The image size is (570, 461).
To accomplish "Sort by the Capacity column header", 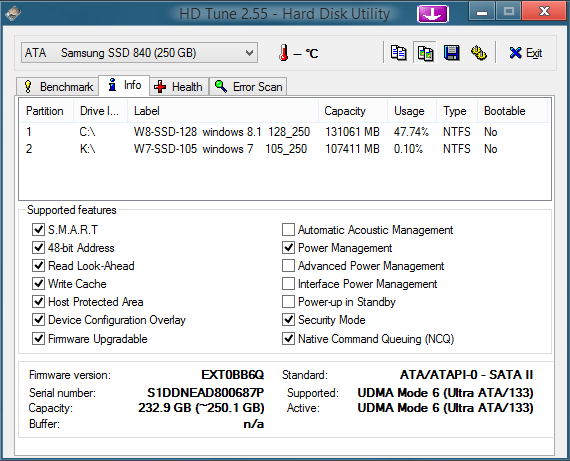I will pyautogui.click(x=353, y=111).
